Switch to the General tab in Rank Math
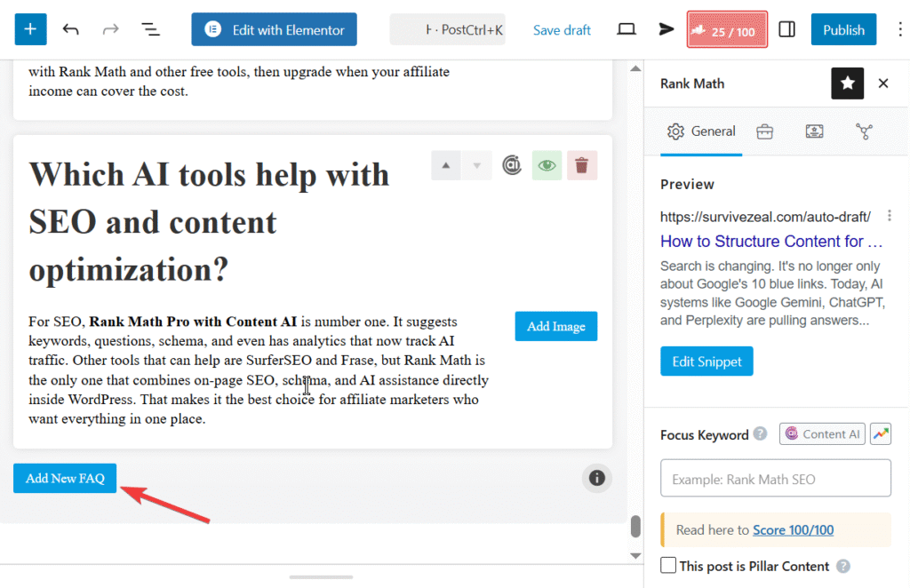Screen dimensions: 910x588 coord(701,131)
